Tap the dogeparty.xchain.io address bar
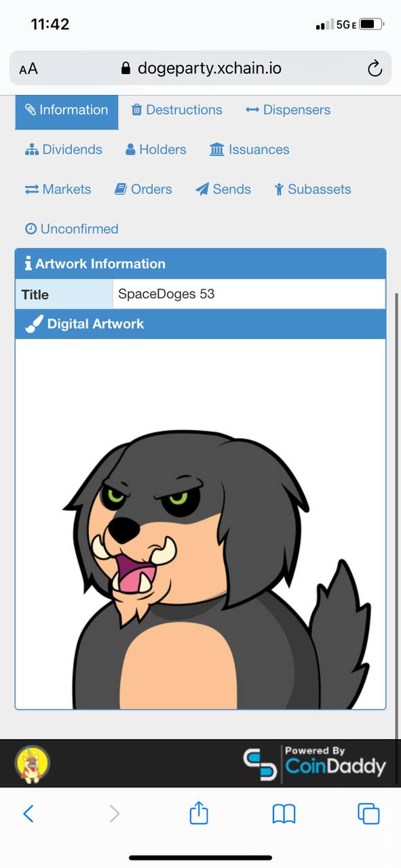This screenshot has height=868, width=401. pos(200,68)
